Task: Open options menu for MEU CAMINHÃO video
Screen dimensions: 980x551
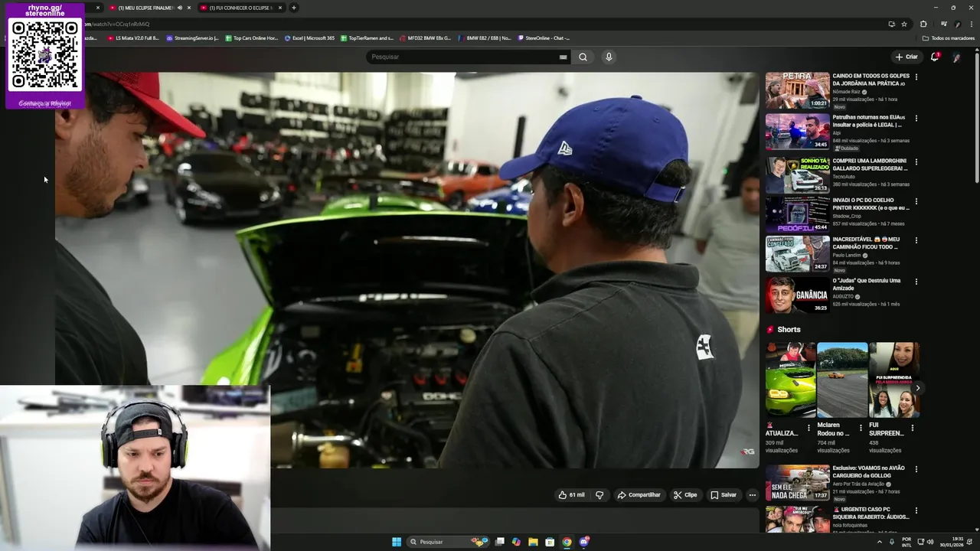Action: point(916,240)
